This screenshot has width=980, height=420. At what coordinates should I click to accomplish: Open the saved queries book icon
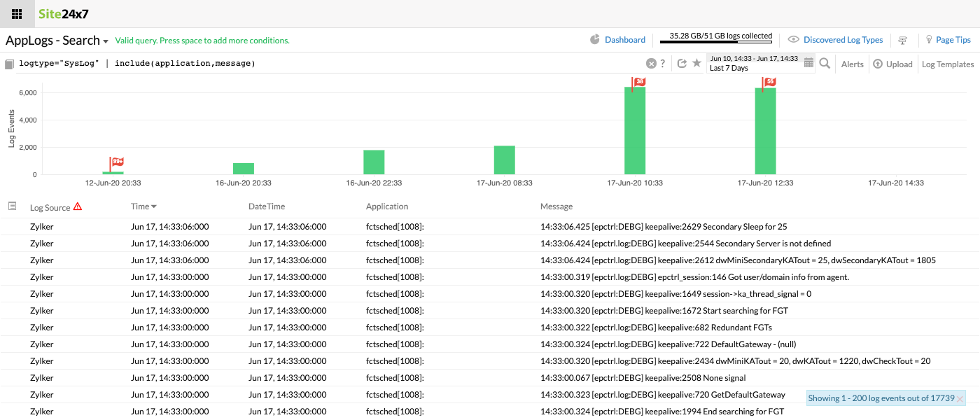point(9,64)
